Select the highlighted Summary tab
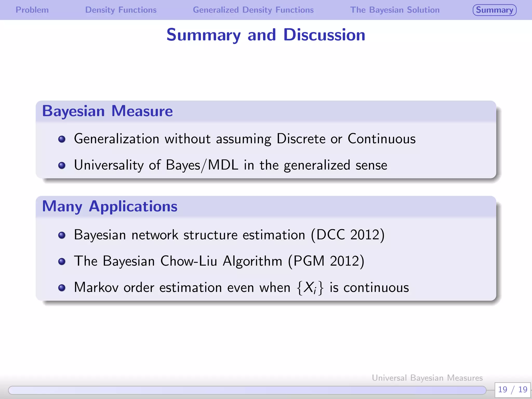The width and height of the screenshot is (532, 399). click(495, 10)
